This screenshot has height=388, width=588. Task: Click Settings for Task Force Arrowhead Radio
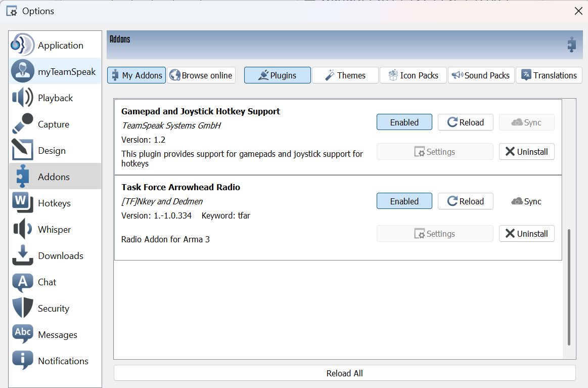[435, 233]
